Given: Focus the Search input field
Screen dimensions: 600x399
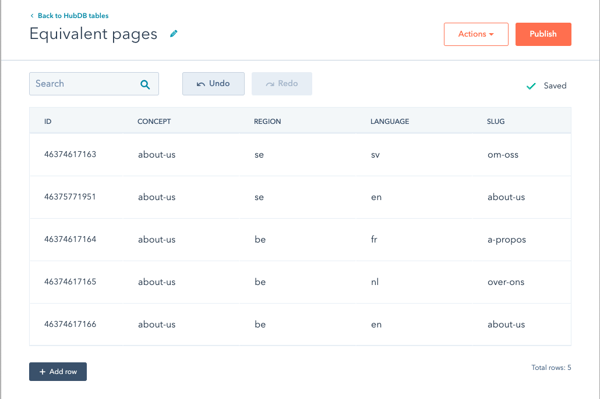Looking at the screenshot, I should click(x=94, y=84).
